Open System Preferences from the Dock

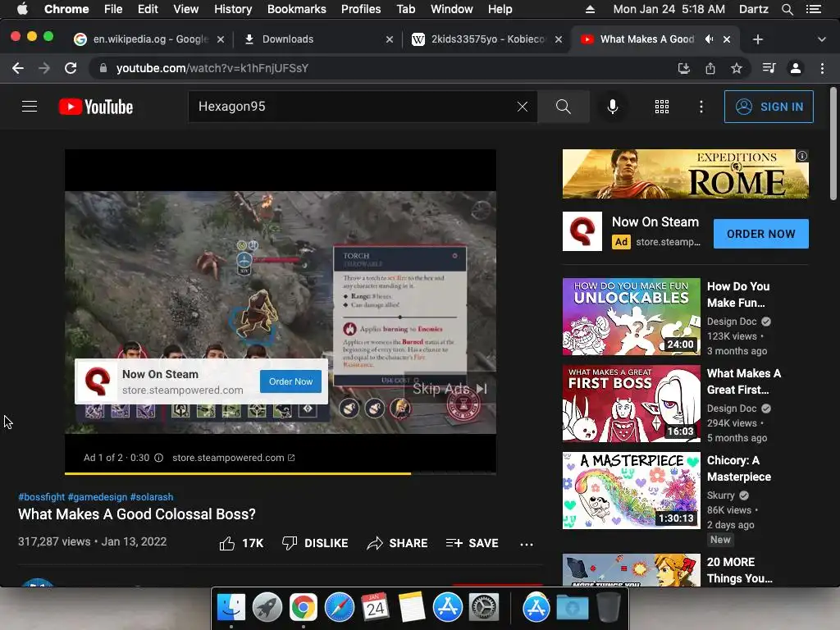tap(484, 608)
